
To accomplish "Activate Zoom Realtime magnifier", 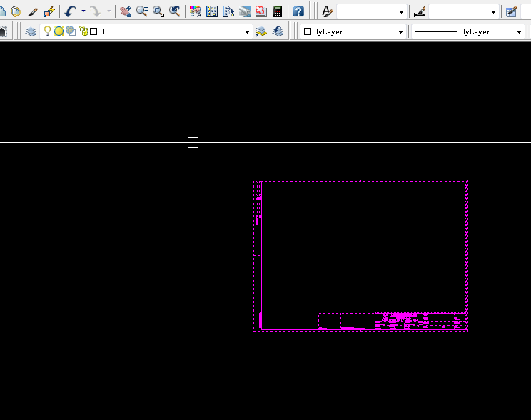I will coord(142,11).
